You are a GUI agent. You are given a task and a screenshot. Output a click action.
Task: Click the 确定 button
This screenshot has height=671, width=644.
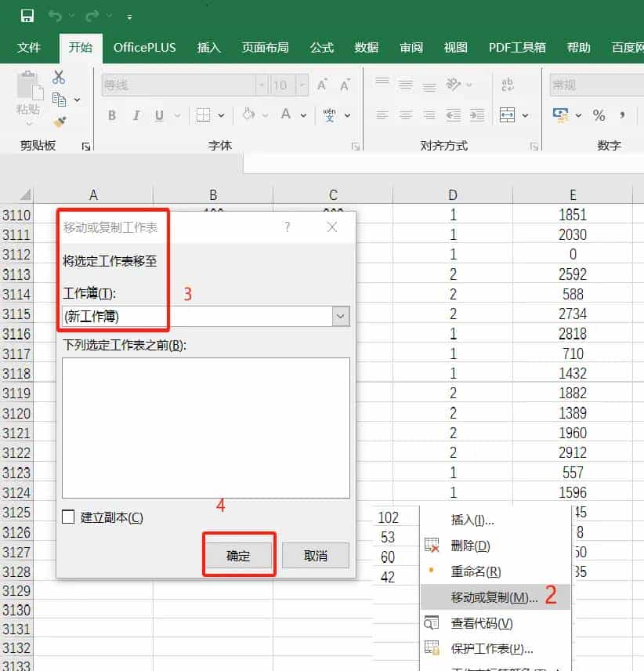point(238,556)
